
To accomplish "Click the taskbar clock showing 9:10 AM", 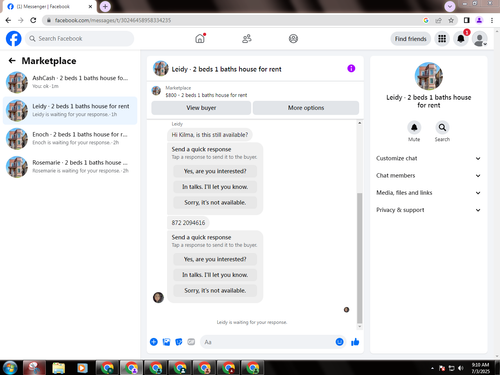I will coord(480,368).
